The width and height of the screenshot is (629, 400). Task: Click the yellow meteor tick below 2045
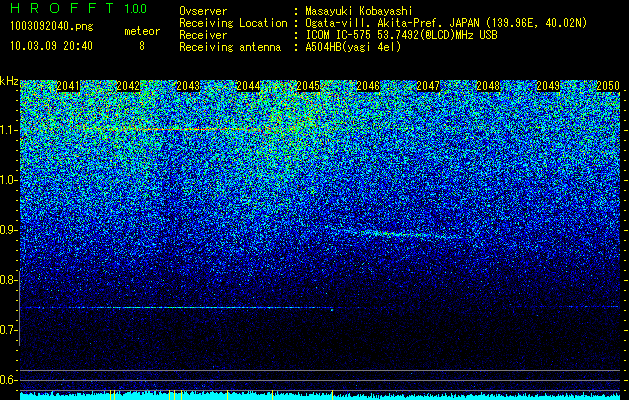click(x=332, y=395)
